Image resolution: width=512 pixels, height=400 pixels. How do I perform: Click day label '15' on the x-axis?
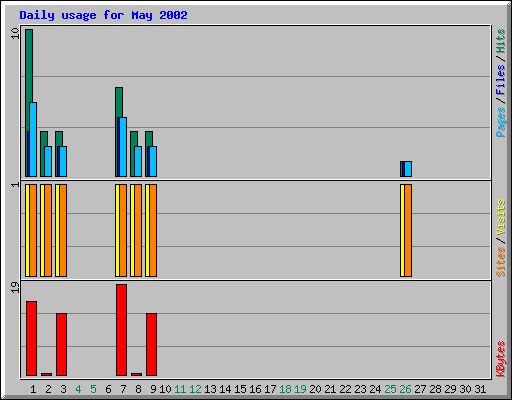240,389
